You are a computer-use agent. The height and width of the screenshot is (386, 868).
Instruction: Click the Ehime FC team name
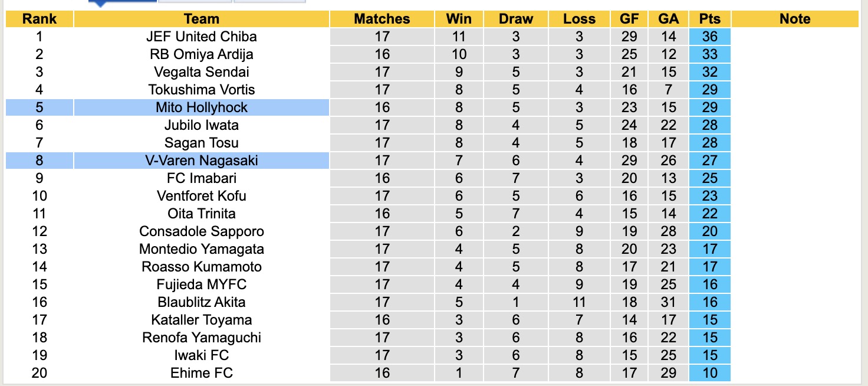pos(201,373)
